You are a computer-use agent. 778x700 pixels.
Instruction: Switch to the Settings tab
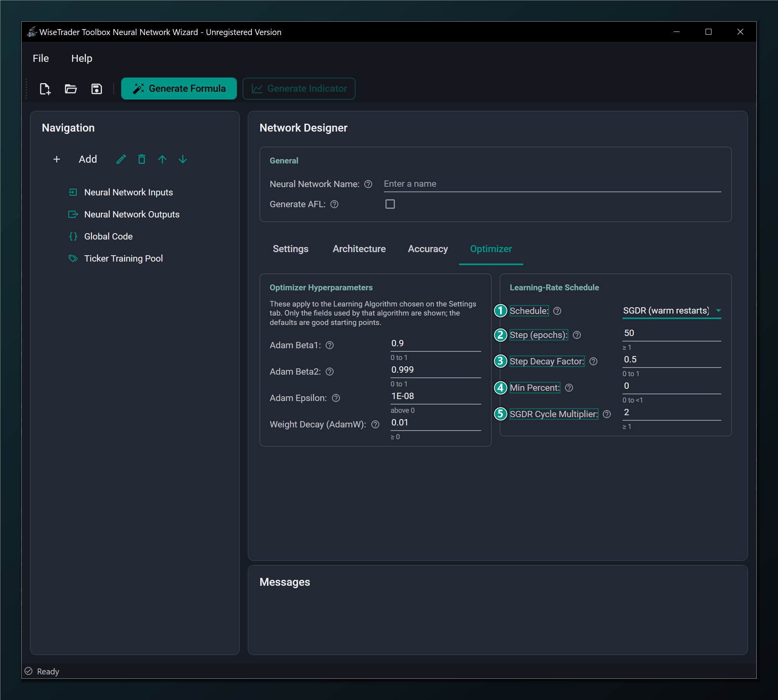291,249
